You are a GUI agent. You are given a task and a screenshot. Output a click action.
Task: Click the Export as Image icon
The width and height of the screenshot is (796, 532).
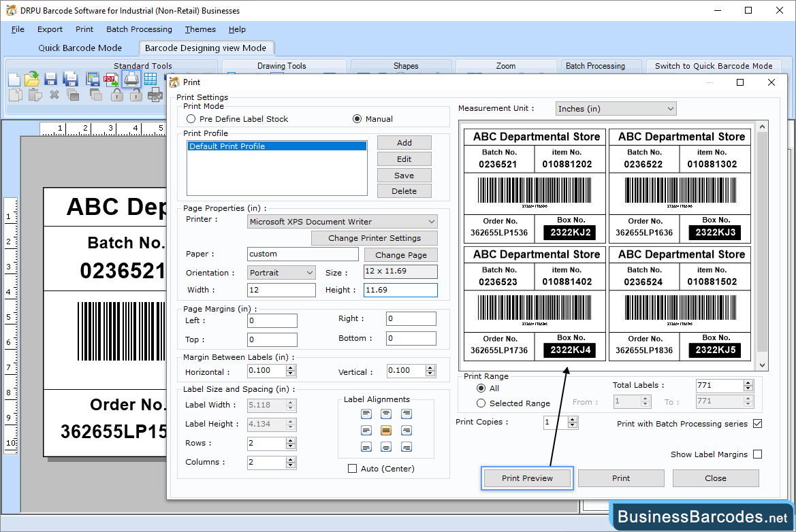coord(93,79)
